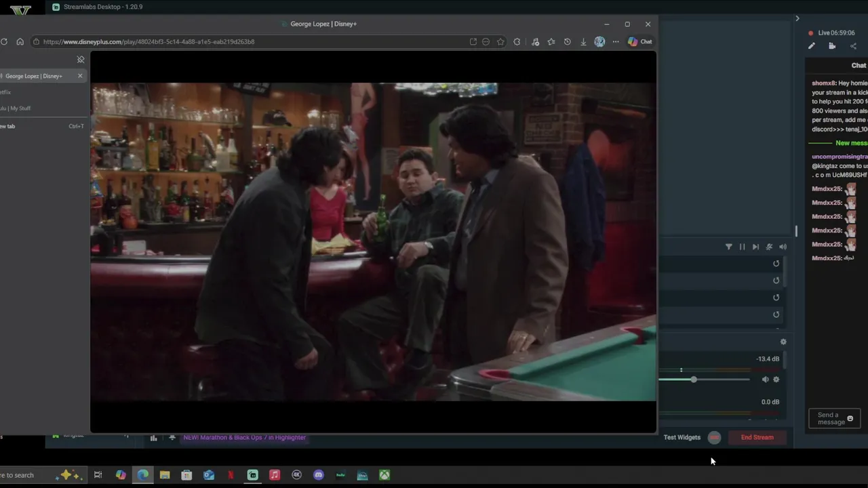Click the Disney+ video player
The image size is (868, 488).
[x=373, y=242]
